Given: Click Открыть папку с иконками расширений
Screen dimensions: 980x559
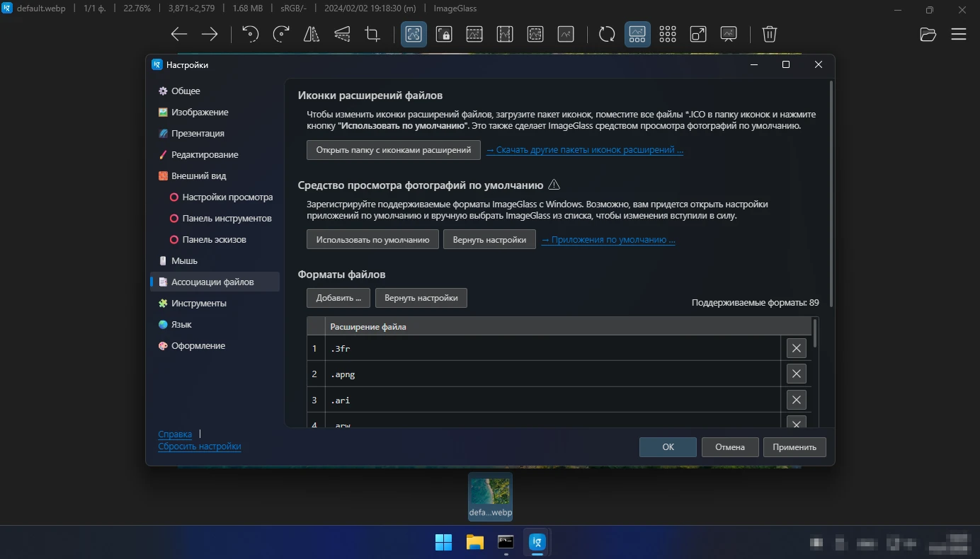Looking at the screenshot, I should (394, 150).
